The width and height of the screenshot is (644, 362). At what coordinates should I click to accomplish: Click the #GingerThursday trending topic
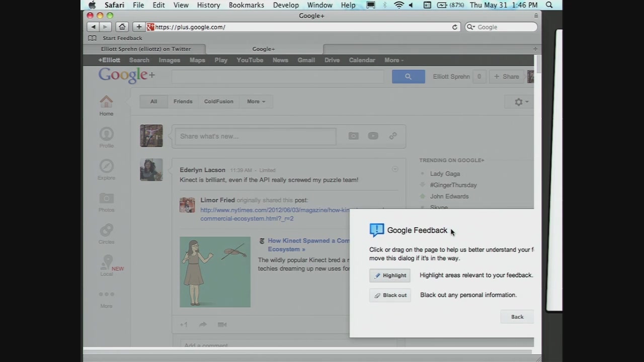click(x=453, y=185)
